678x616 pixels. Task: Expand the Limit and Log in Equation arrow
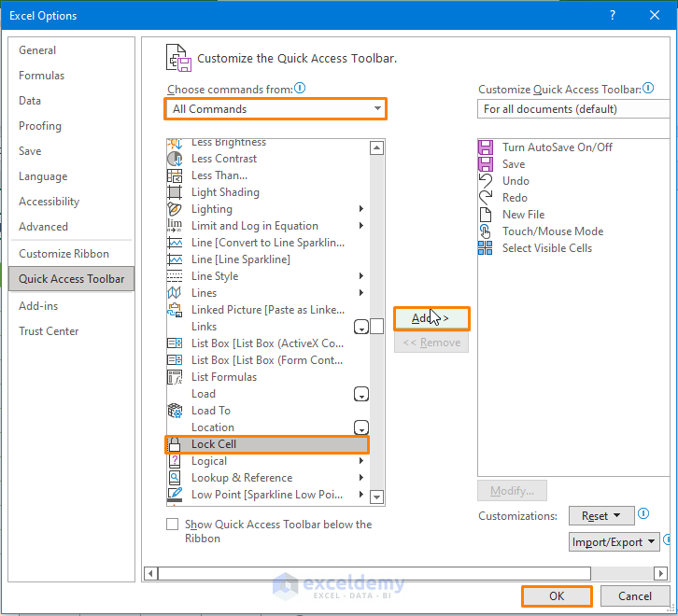(361, 226)
